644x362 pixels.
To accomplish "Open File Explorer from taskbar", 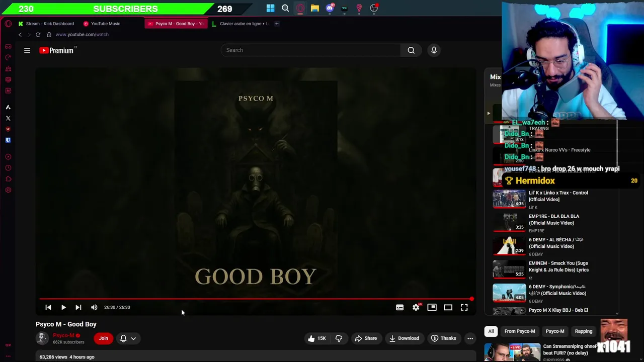I will (314, 8).
